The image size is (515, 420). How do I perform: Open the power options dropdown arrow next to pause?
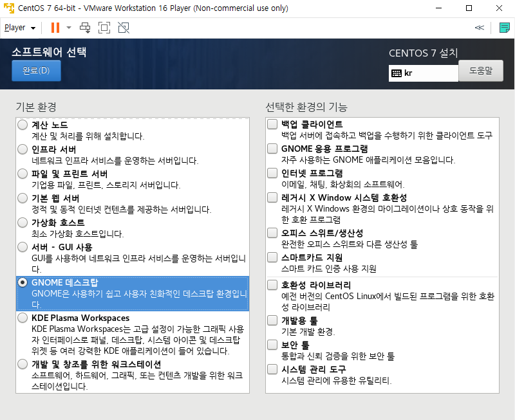click(69, 28)
